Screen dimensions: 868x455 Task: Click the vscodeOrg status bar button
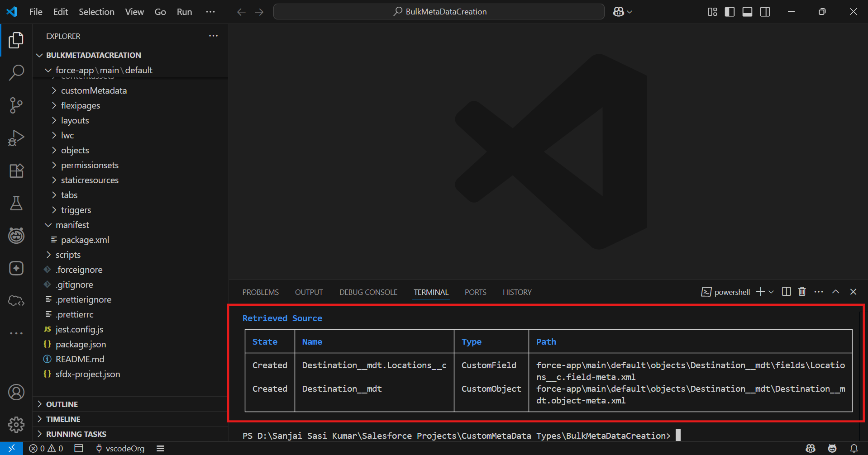pos(120,448)
